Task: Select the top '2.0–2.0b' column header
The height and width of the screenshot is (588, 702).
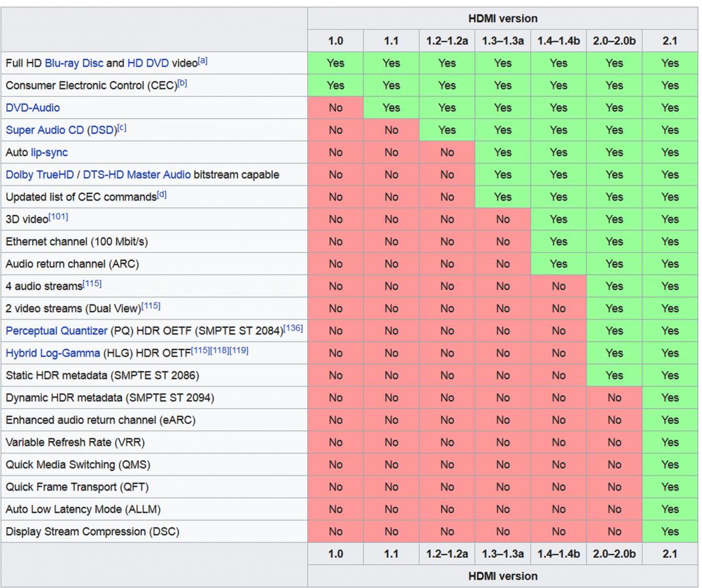Action: pyautogui.click(x=614, y=41)
